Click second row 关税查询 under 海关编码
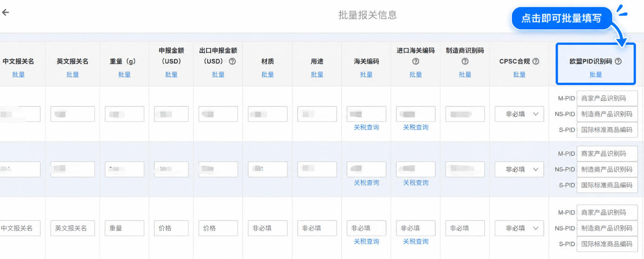644x259 pixels. tap(366, 183)
